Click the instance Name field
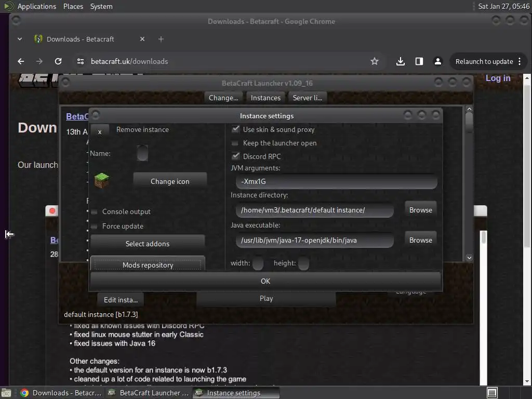Viewport: 532px width, 399px height. coord(142,153)
